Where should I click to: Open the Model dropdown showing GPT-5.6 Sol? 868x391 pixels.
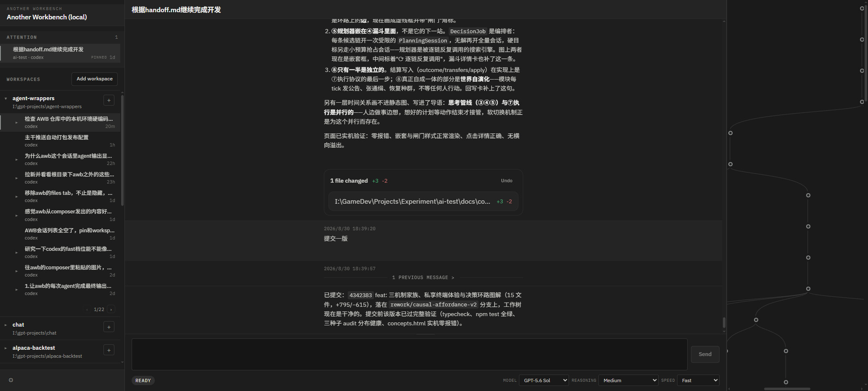pyautogui.click(x=544, y=380)
